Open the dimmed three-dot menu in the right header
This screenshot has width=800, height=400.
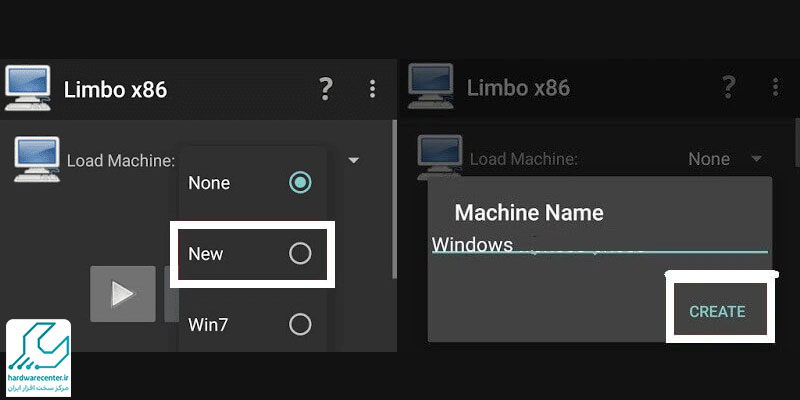775,88
